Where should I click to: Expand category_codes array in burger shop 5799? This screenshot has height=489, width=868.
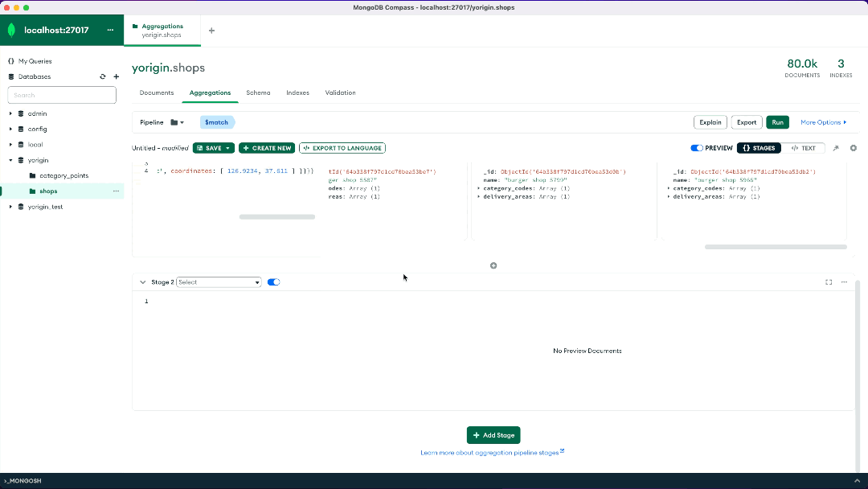pos(479,188)
